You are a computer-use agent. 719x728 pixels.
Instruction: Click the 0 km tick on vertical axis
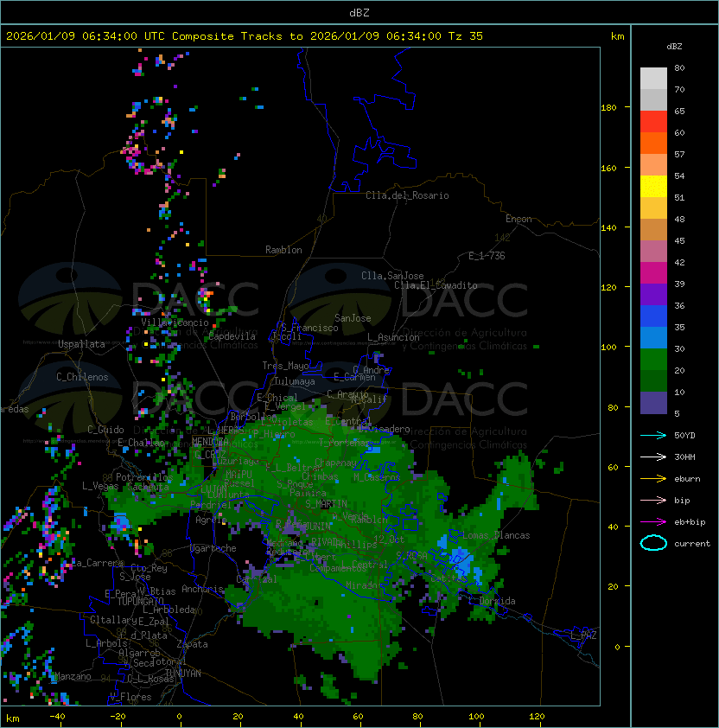click(x=617, y=647)
